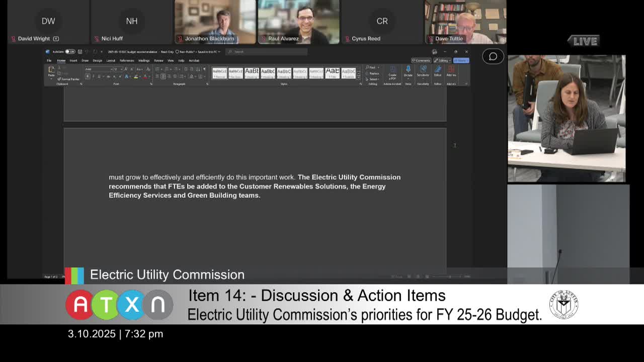Click the Create a PDF icon
Viewport: 644px width, 362px height.
(x=392, y=70)
